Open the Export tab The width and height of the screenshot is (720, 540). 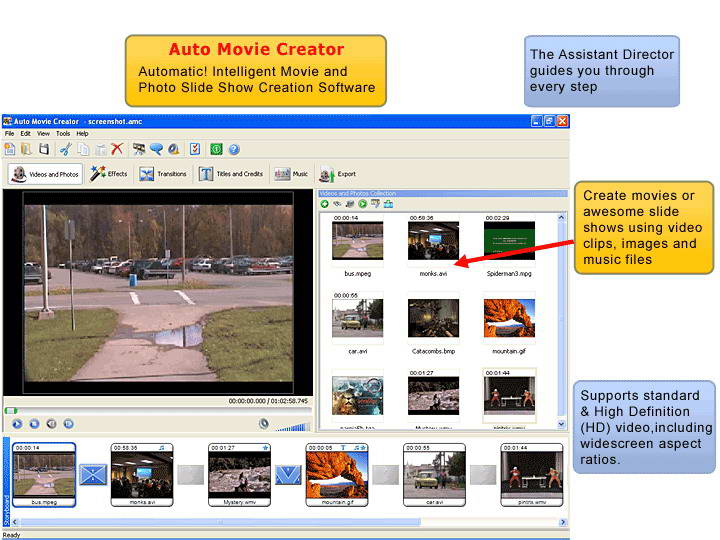pos(338,174)
